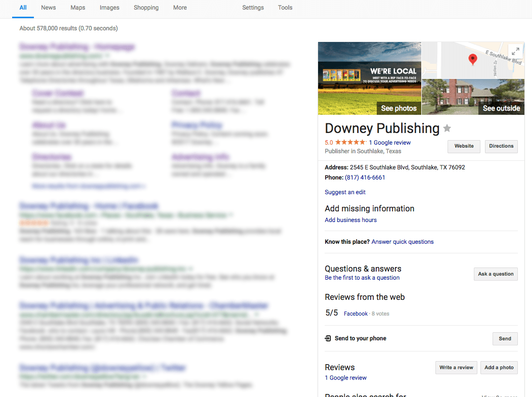Screen dimensions: 532x397
Task: Open the Settings menu
Action: [253, 8]
